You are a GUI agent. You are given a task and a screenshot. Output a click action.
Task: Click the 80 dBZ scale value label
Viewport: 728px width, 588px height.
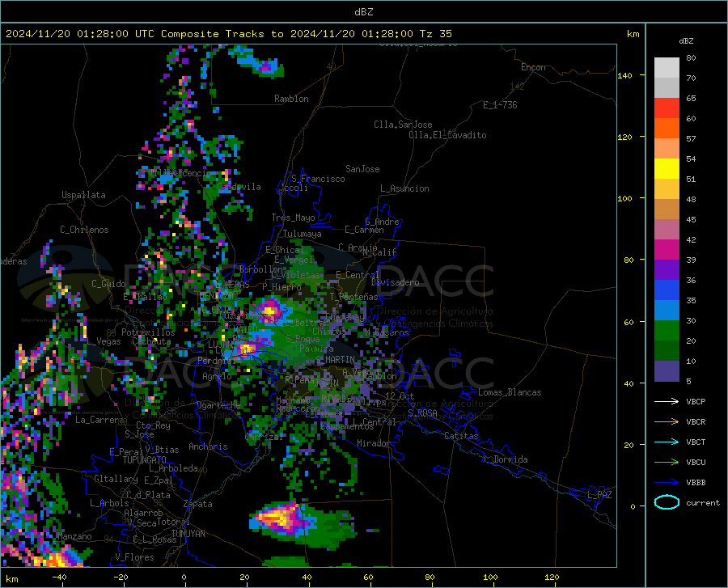pos(691,58)
